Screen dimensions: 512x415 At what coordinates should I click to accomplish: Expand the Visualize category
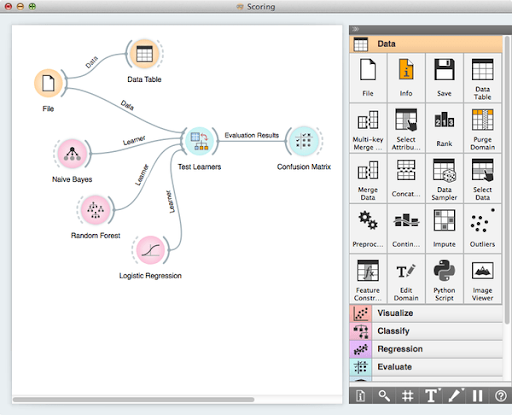click(x=426, y=313)
